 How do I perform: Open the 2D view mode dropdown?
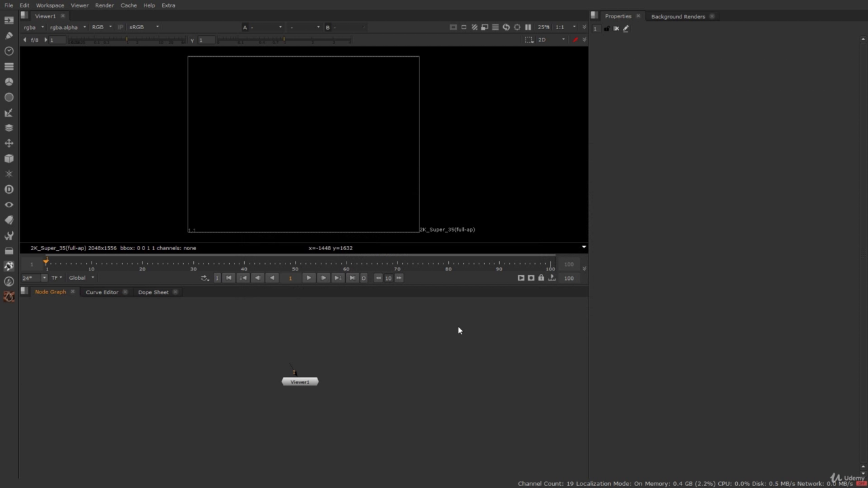(551, 40)
